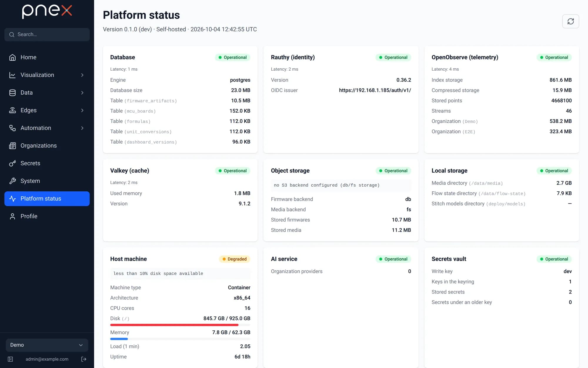
Task: Click the Platform status pulse icon
Action: click(x=12, y=199)
